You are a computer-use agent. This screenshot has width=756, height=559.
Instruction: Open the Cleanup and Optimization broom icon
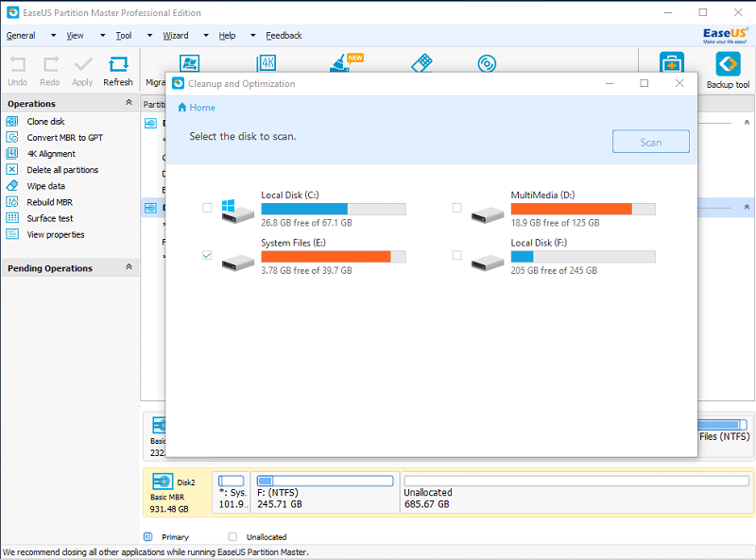[x=345, y=62]
